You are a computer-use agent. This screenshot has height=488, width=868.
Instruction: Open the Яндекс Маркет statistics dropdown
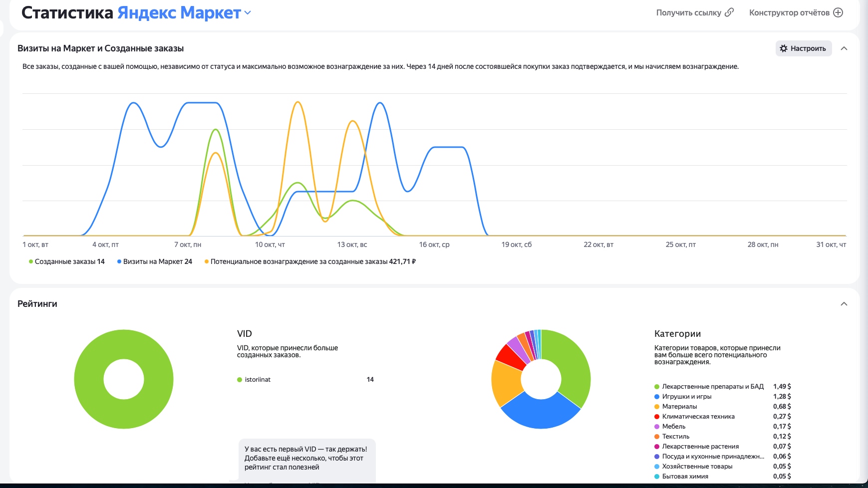(x=185, y=13)
